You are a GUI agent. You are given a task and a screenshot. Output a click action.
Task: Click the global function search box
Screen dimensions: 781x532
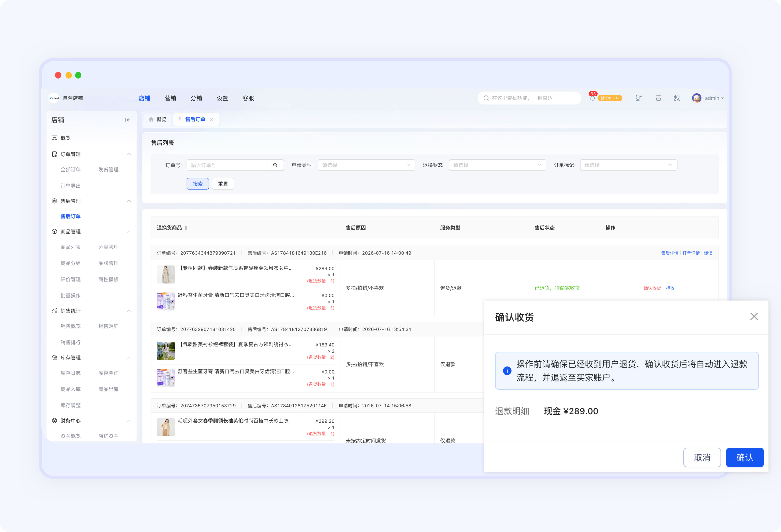(529, 98)
